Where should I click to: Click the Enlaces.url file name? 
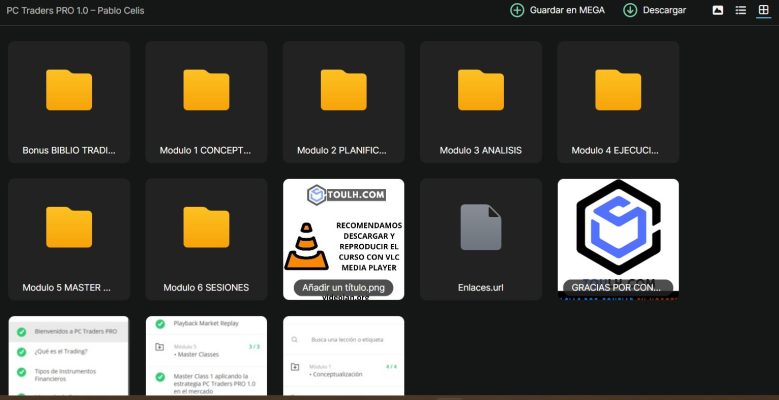pyautogui.click(x=481, y=287)
